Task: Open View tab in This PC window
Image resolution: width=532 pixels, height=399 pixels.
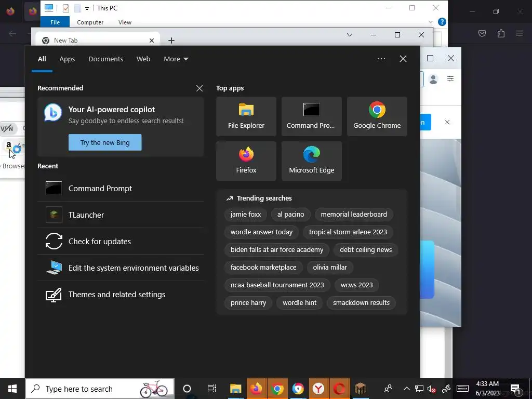Action: (125, 22)
